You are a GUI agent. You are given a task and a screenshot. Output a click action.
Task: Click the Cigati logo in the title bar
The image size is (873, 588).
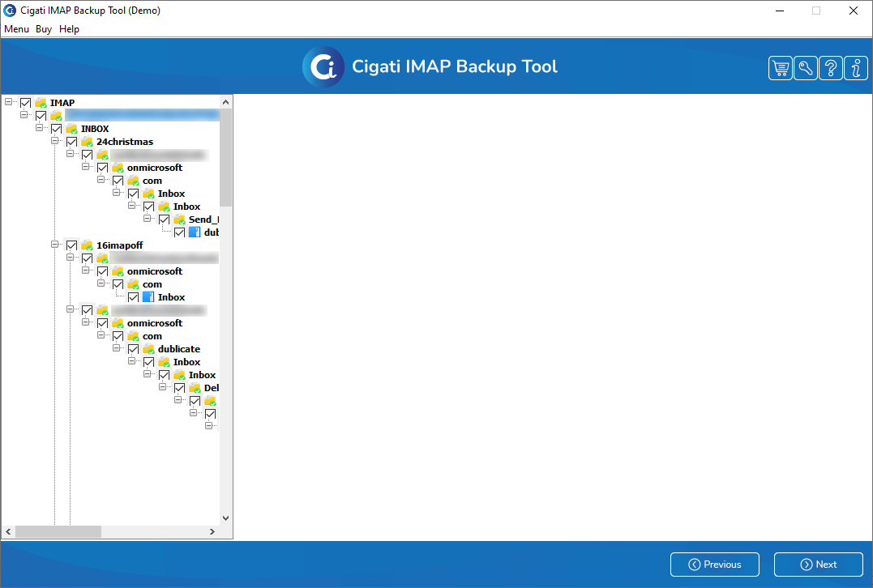click(x=10, y=10)
